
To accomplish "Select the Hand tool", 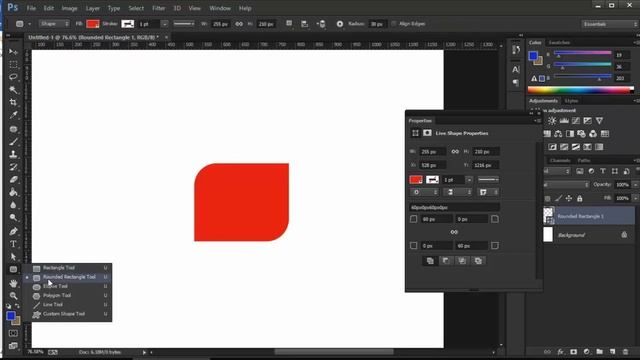I will click(13, 283).
